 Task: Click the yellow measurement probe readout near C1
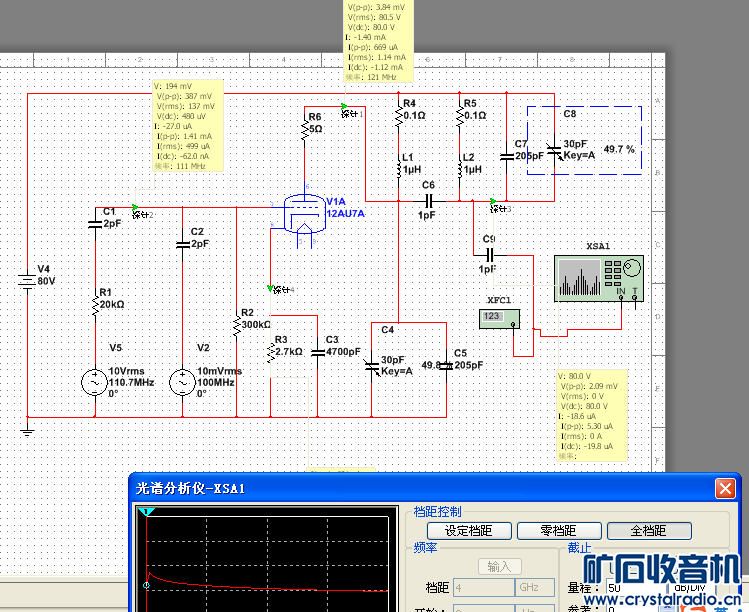pos(187,126)
